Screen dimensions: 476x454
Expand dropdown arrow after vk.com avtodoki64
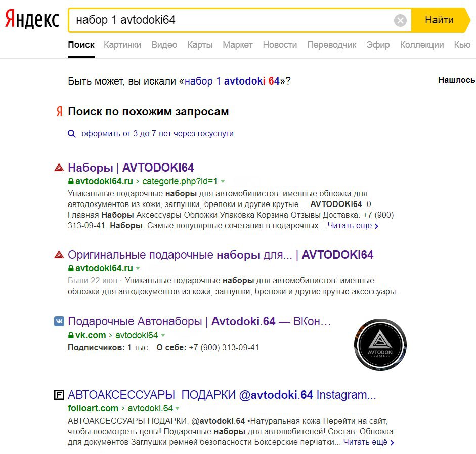163,335
